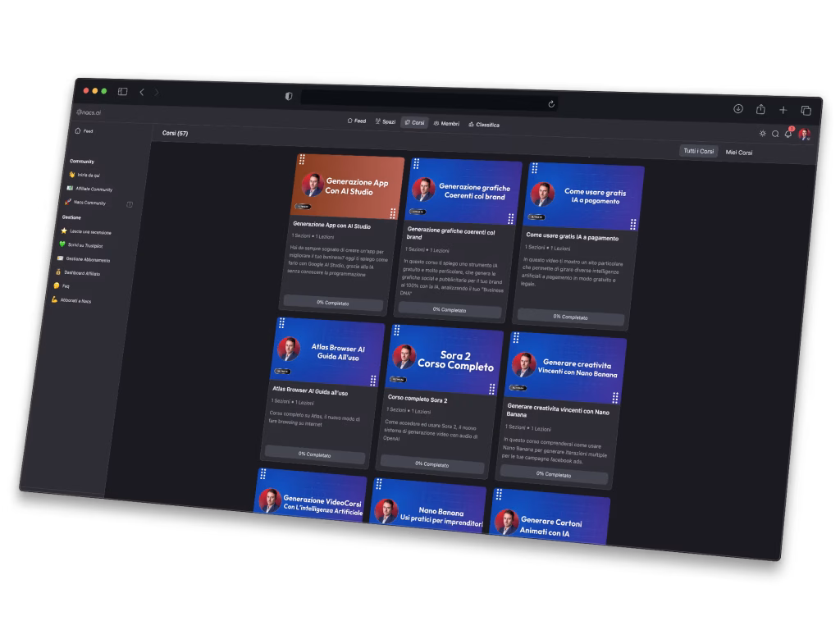
Task: Click the Safari share icon
Action: click(760, 109)
